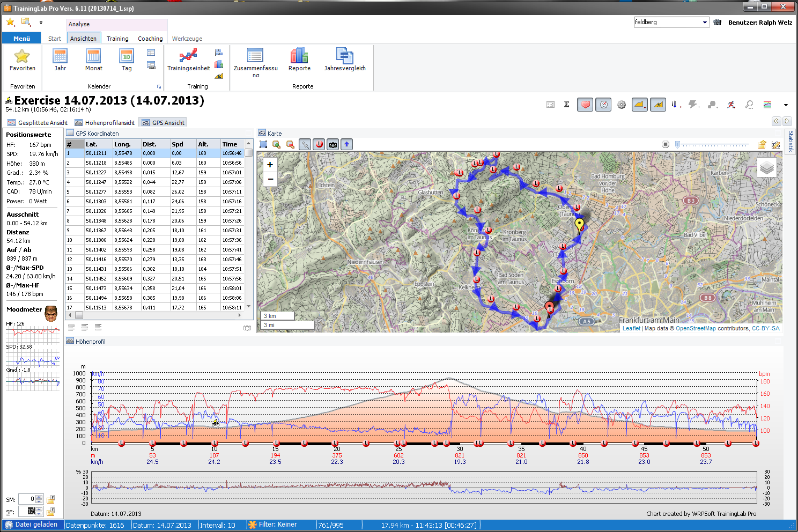Toggle the power lightning curve button

click(693, 105)
